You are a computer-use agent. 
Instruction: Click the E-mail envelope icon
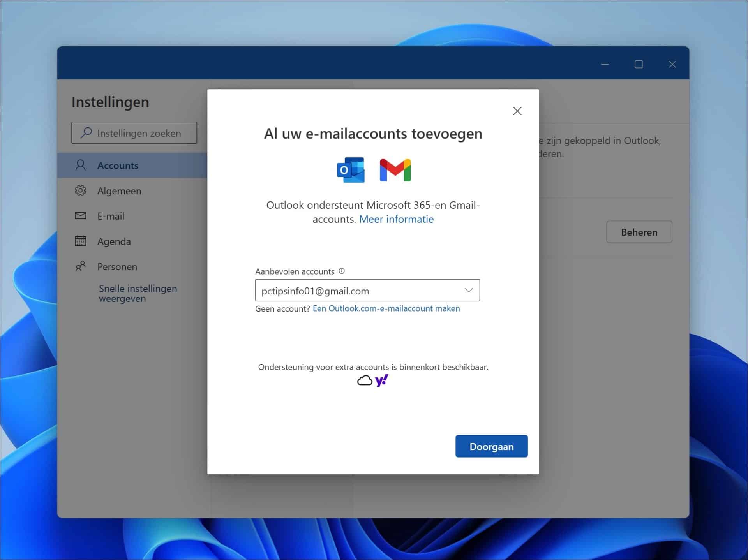pos(80,216)
